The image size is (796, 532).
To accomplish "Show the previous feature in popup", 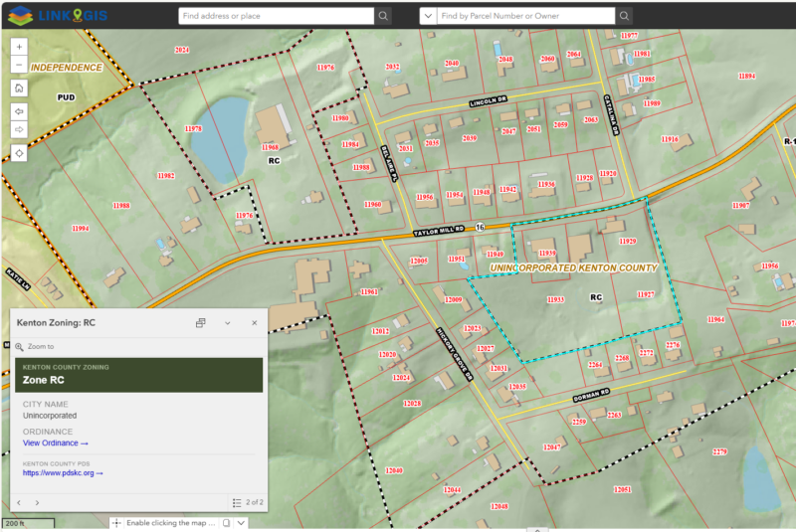I will point(18,502).
